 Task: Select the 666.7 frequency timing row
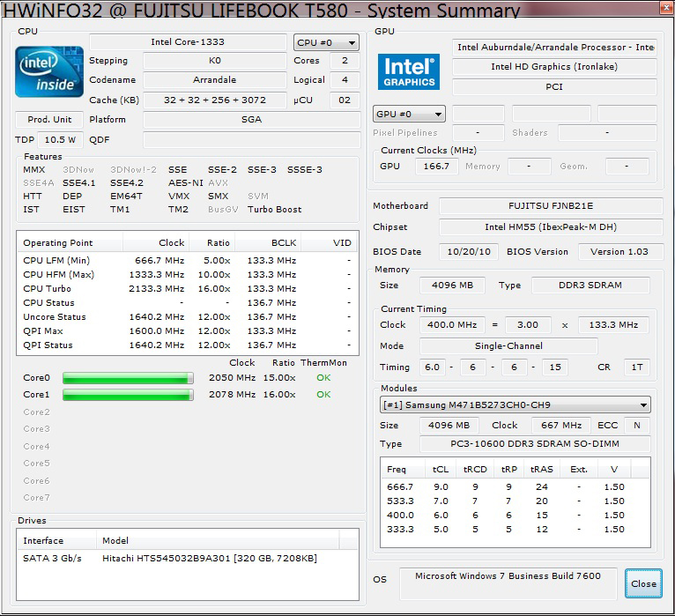516,486
